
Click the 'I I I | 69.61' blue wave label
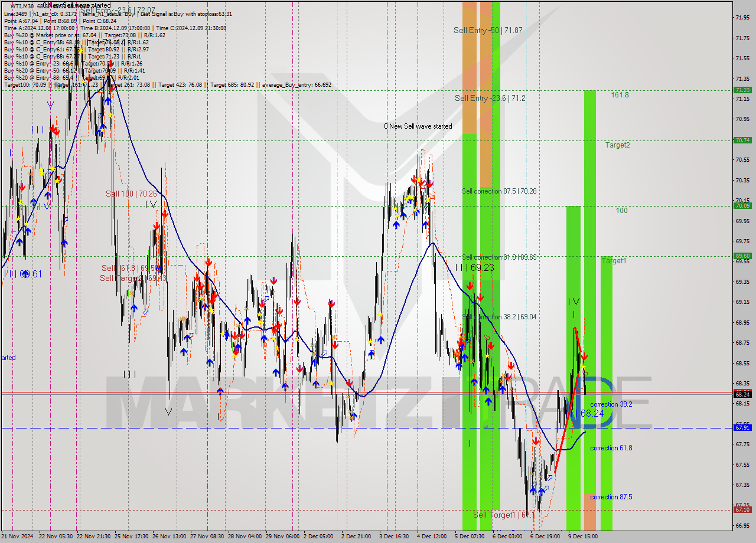(23, 274)
